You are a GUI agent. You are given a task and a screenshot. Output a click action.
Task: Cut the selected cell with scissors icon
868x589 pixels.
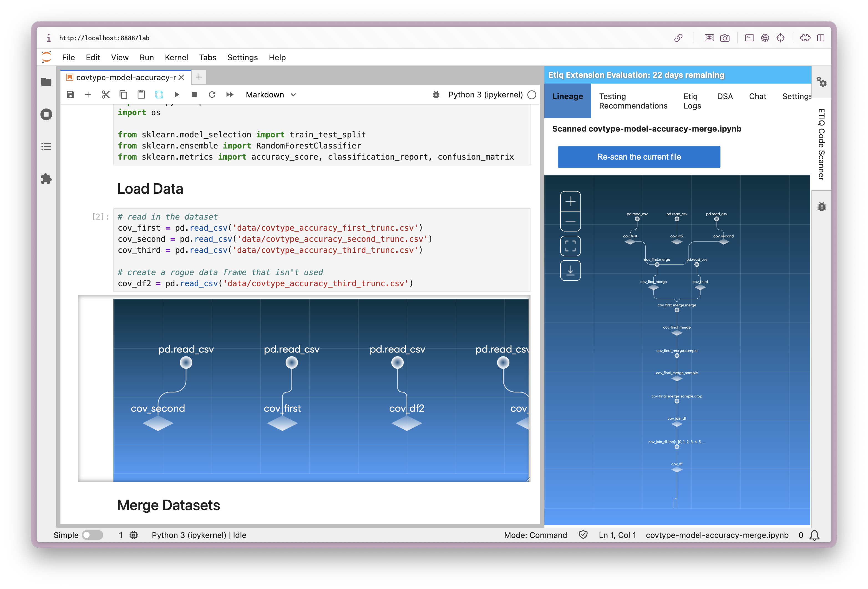106,95
